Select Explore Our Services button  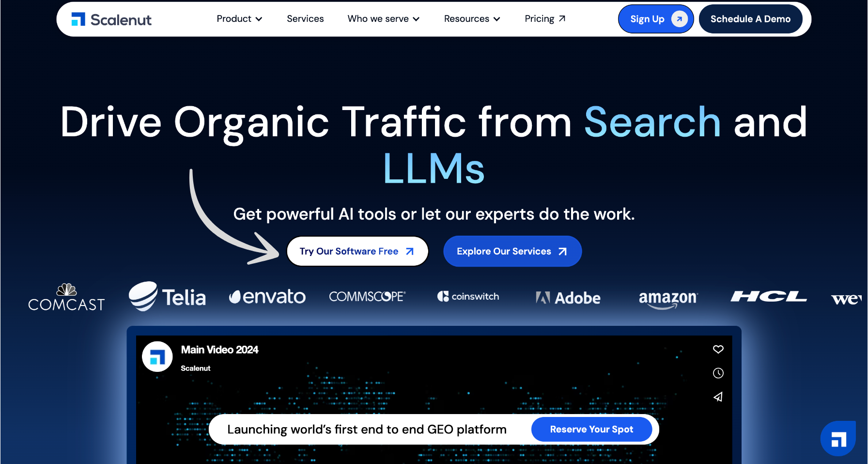pos(512,251)
